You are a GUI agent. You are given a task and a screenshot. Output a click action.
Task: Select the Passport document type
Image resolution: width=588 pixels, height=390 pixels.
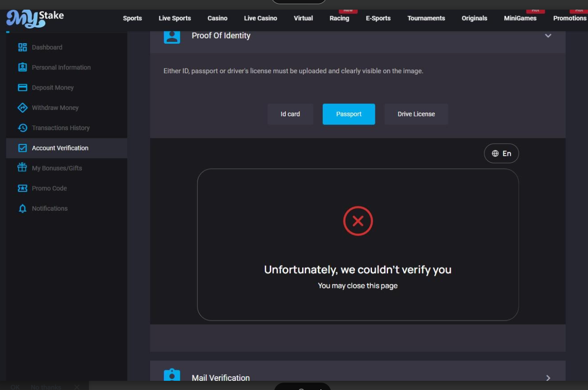coord(349,114)
